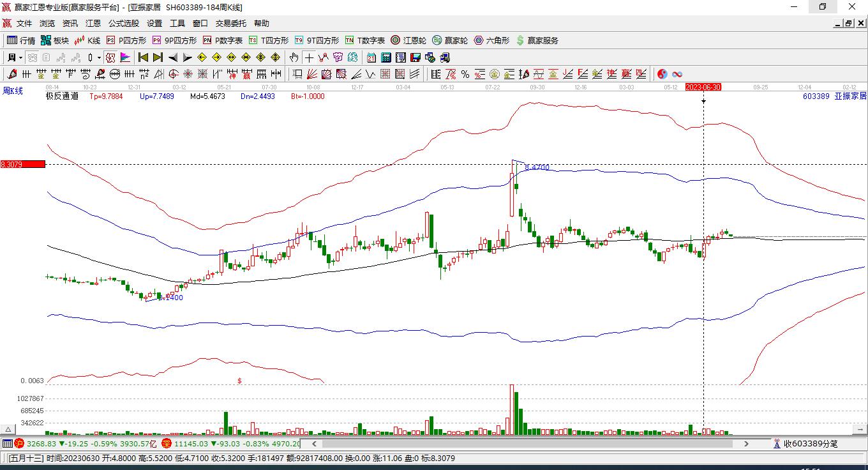Click the red 8.3079 price marker

[23, 164]
